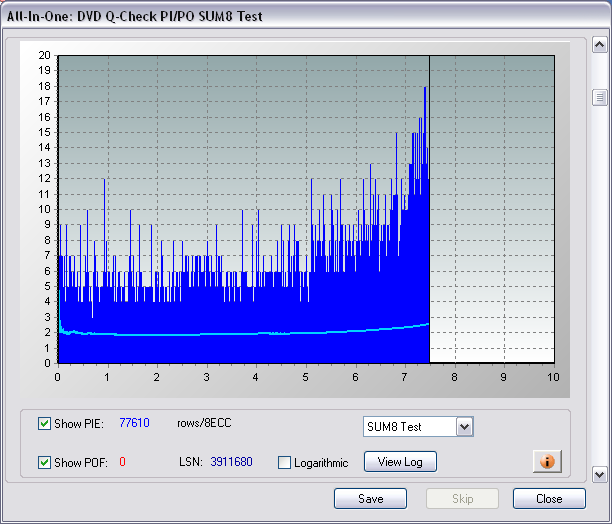The height and width of the screenshot is (524, 612).
Task: Close the Q-Check dialog
Action: click(x=549, y=499)
